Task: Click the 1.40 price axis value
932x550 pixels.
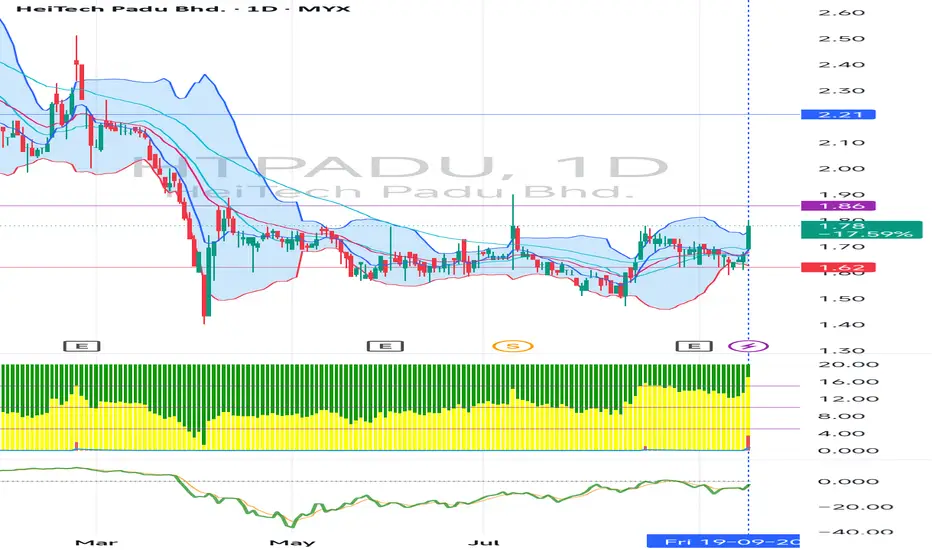Action: [841, 325]
